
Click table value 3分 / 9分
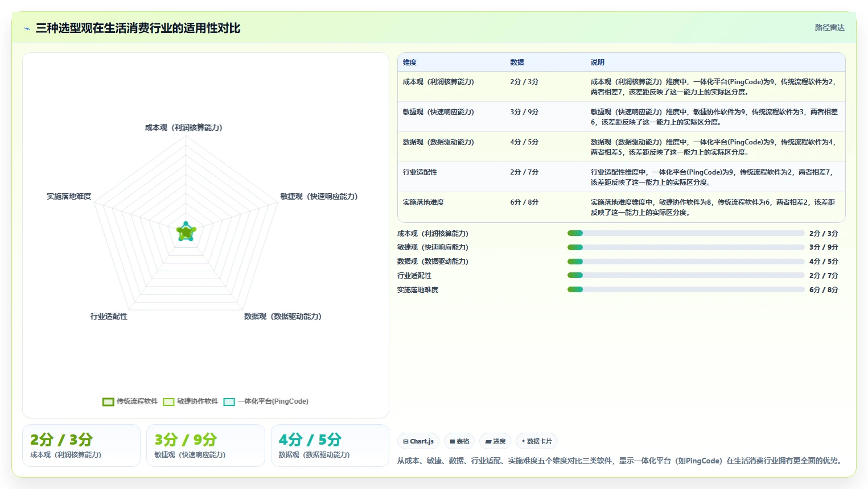coord(524,112)
